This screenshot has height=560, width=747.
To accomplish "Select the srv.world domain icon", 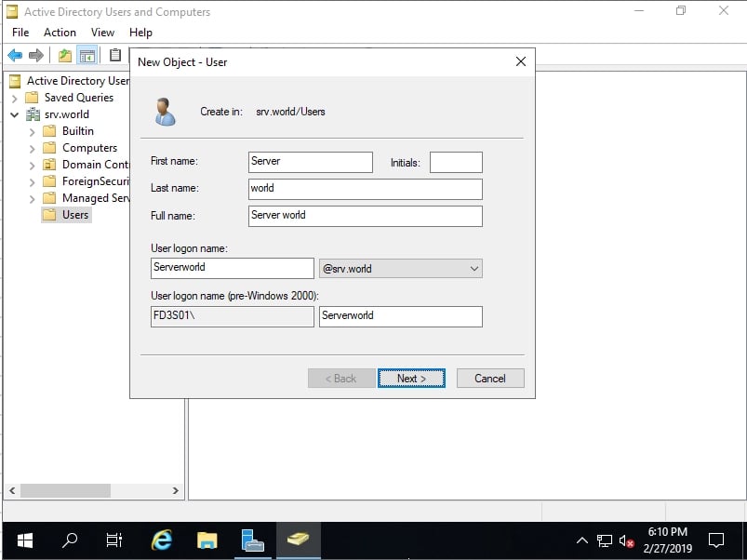I will pos(33,114).
